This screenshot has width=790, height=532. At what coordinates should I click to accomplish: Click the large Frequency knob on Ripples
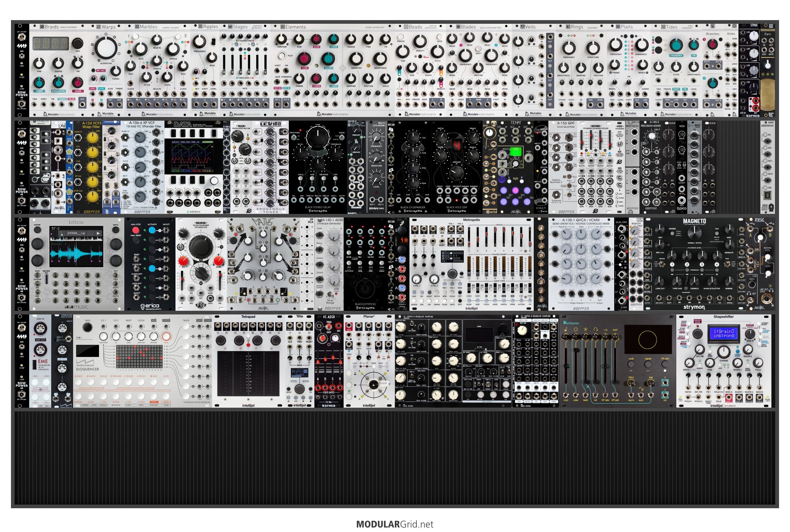(x=200, y=41)
